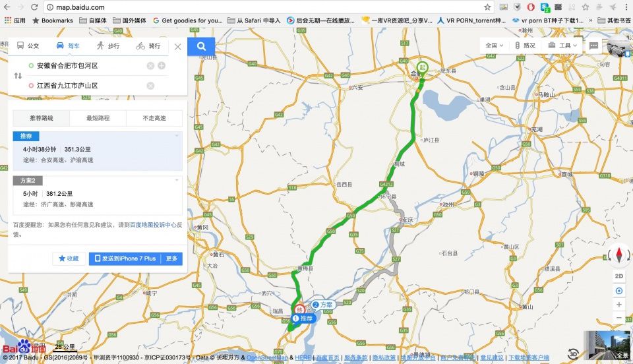This screenshot has width=633, height=364.
Task: Zoom in with the map plus button
Action: [619, 305]
